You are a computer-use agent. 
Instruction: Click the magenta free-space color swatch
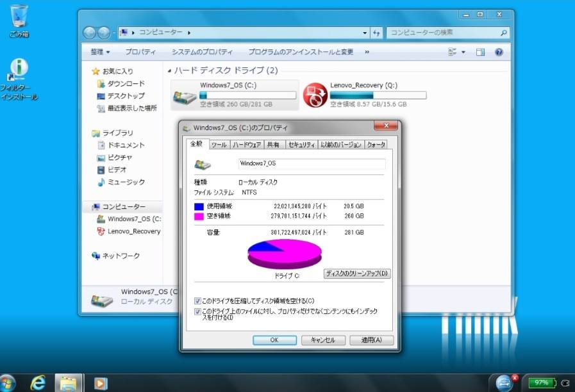(199, 216)
